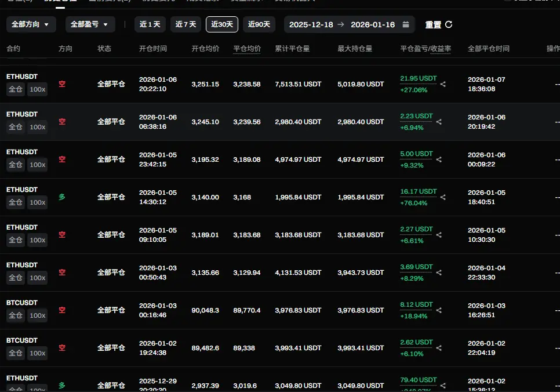560x392 pixels.
Task: Click the 90,048.3 open average price
Action: (205, 310)
